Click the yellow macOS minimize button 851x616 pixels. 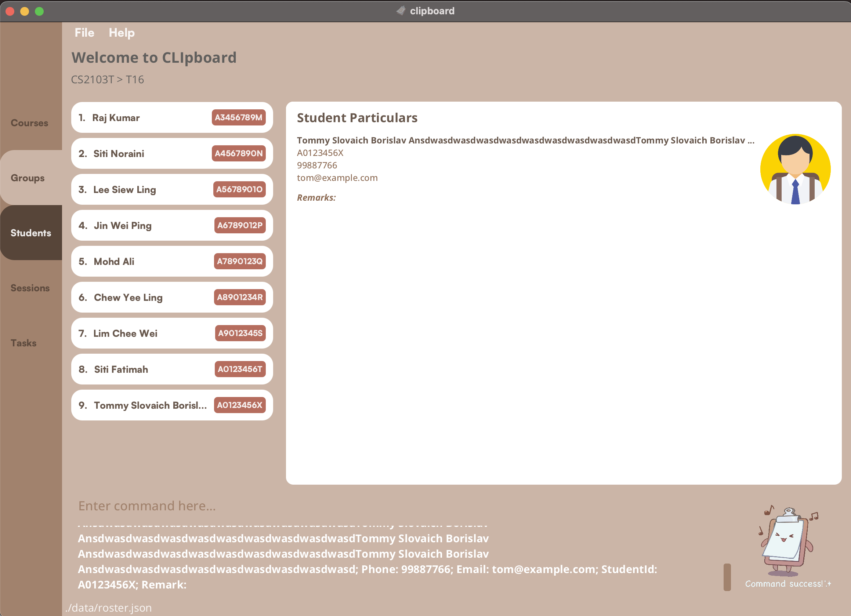(x=24, y=11)
